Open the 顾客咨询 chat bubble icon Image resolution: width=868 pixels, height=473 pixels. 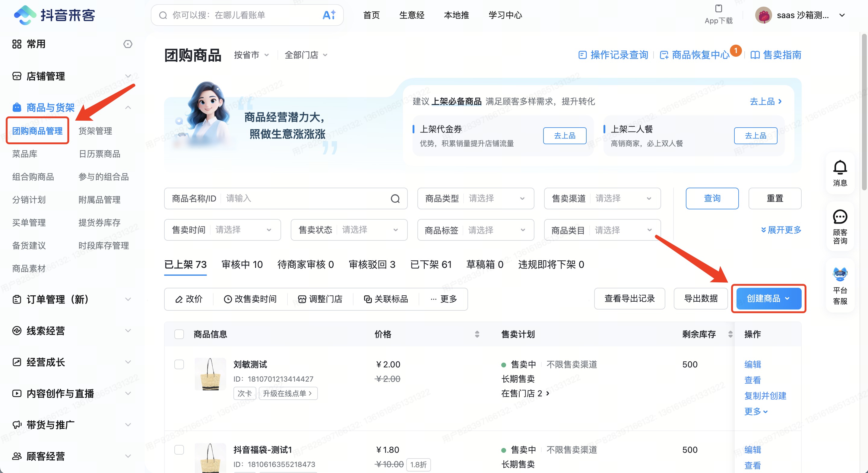[x=840, y=217]
